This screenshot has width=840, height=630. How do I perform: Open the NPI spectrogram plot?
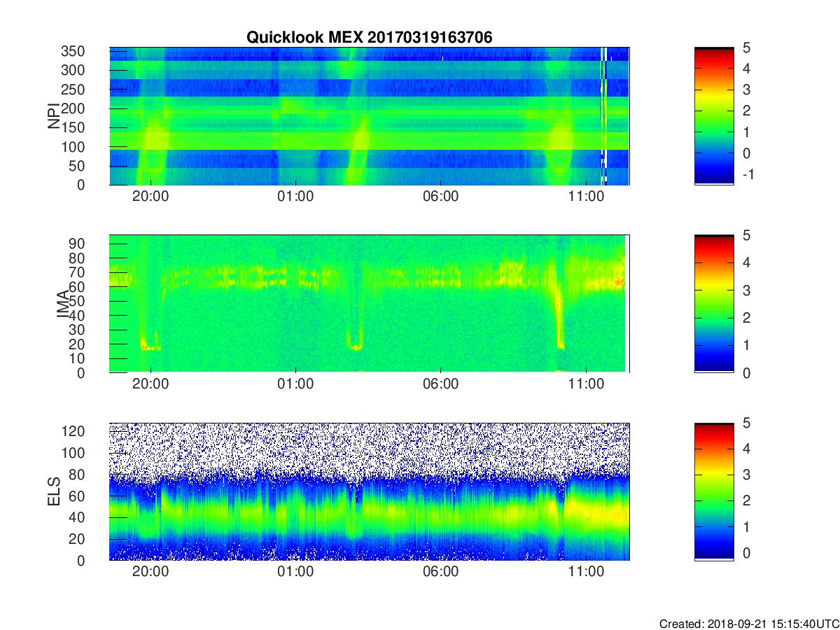coord(369,116)
